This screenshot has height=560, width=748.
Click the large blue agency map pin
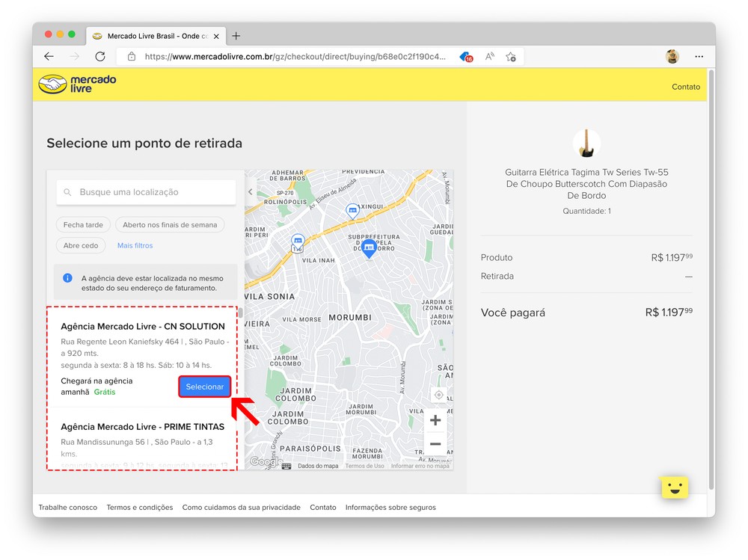click(x=368, y=248)
